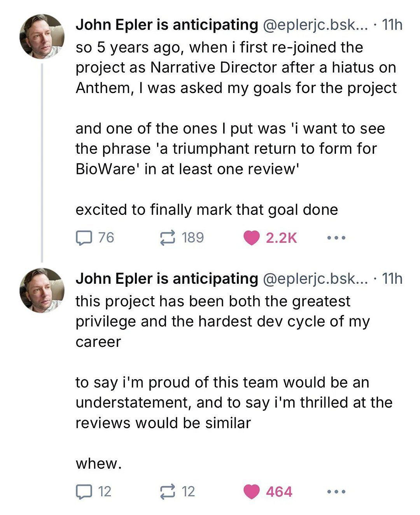This screenshot has width=420, height=515.
Task: Click the display name on the top post
Action: coord(166,25)
